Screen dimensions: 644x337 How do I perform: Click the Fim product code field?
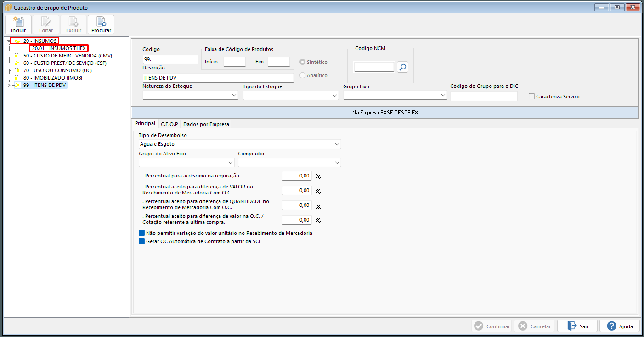click(x=278, y=62)
